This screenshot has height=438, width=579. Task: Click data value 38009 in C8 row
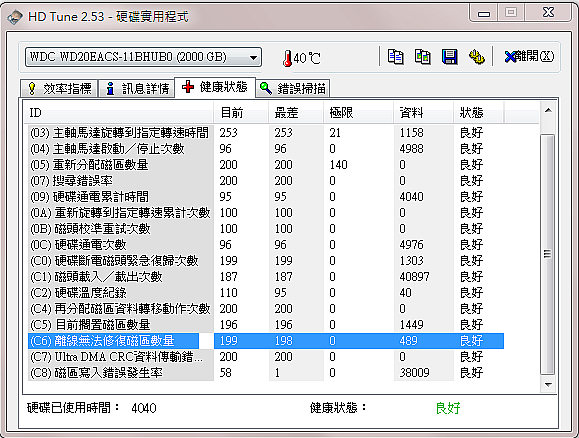(414, 373)
